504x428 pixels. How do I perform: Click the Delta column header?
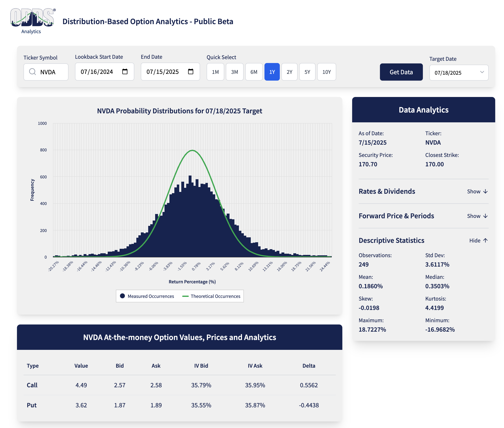point(309,366)
